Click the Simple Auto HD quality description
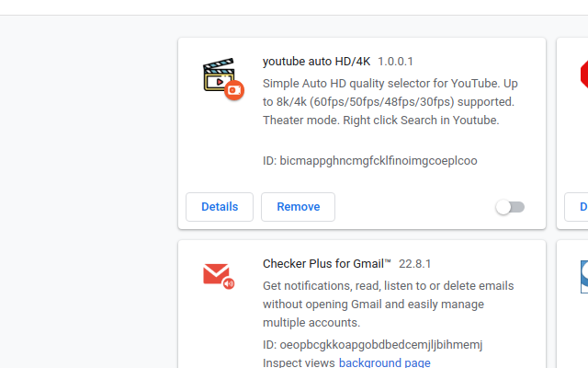Viewport: 588px width, 368px height. 390,102
